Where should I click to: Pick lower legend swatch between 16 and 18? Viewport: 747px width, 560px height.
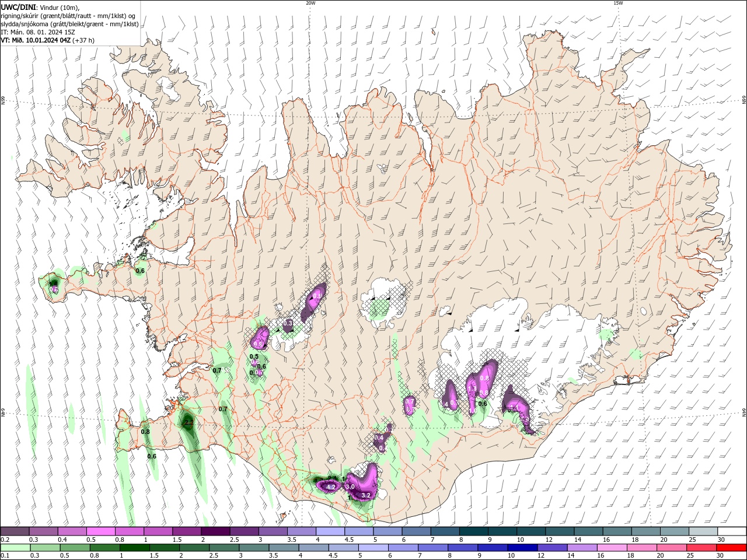(612, 548)
